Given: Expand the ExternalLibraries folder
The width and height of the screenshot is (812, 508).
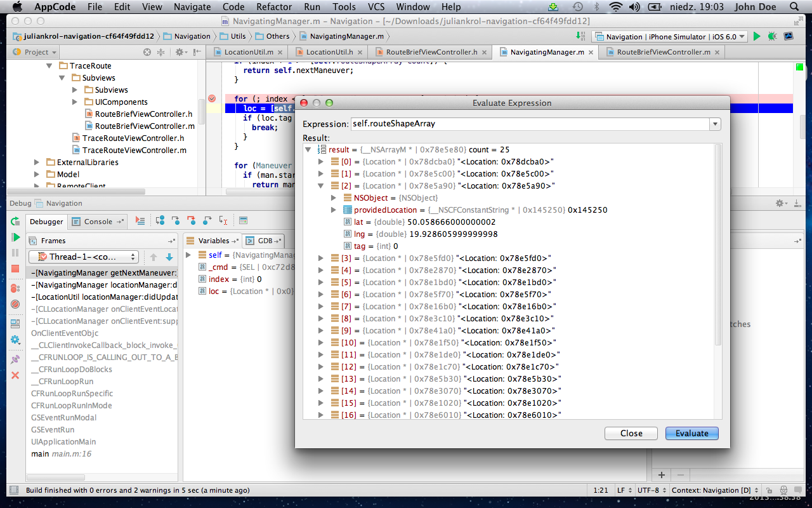Looking at the screenshot, I should pyautogui.click(x=37, y=163).
